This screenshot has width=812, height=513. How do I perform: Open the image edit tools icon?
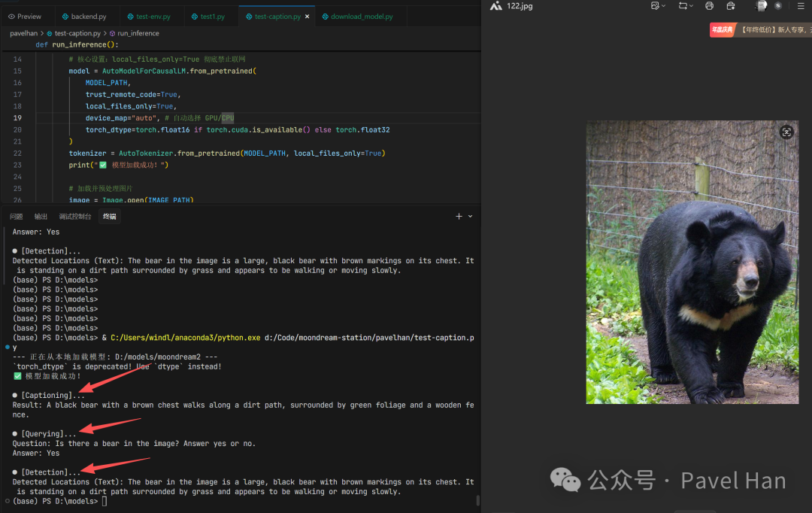pyautogui.click(x=654, y=6)
